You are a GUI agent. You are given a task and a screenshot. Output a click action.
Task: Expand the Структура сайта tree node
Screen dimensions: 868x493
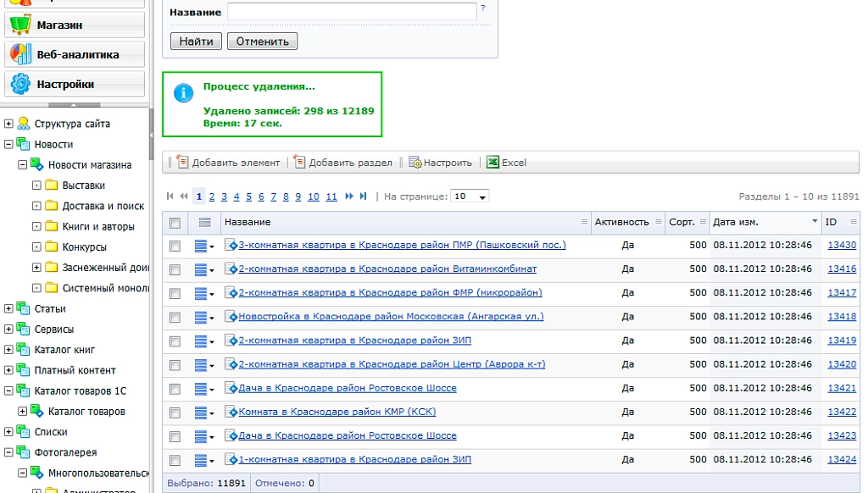coord(8,124)
